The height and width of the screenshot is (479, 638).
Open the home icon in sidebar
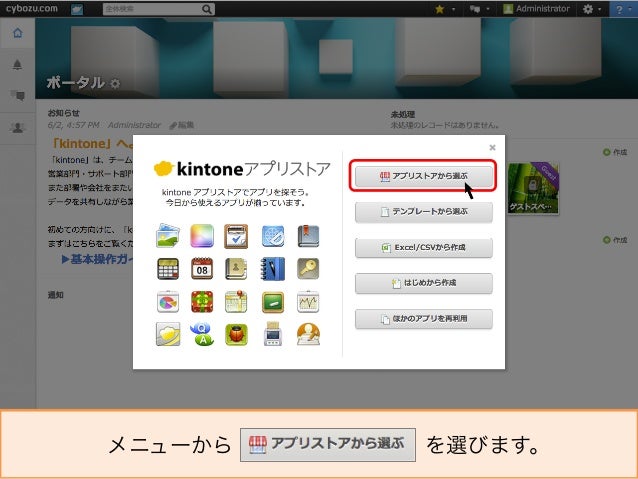click(17, 33)
